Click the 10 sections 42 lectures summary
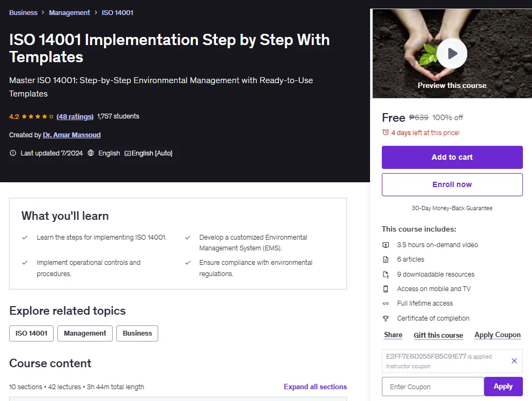The width and height of the screenshot is (532, 401). tap(77, 387)
